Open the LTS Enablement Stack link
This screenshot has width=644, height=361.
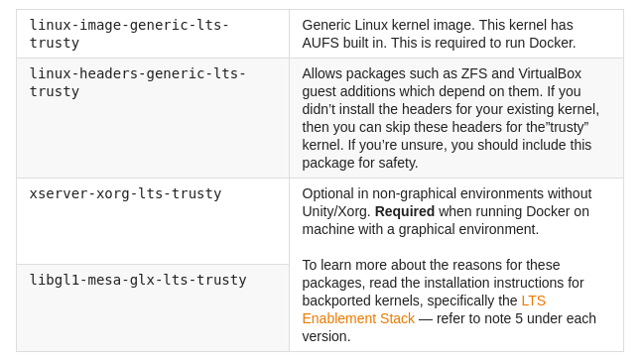424,309
